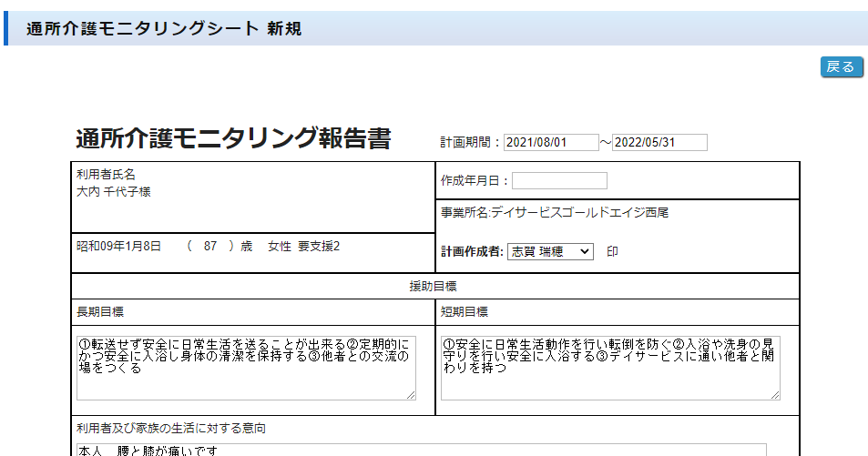
Task: Click the plan period end date 2022/05/31
Action: coord(659,143)
